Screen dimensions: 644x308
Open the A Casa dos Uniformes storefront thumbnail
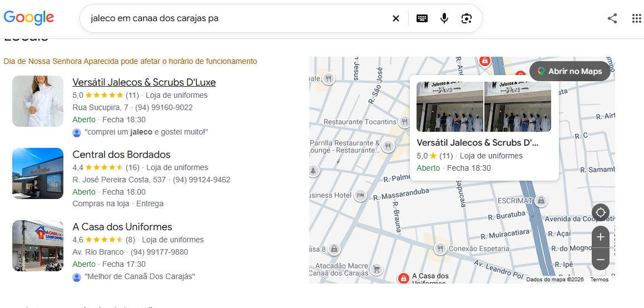click(38, 246)
